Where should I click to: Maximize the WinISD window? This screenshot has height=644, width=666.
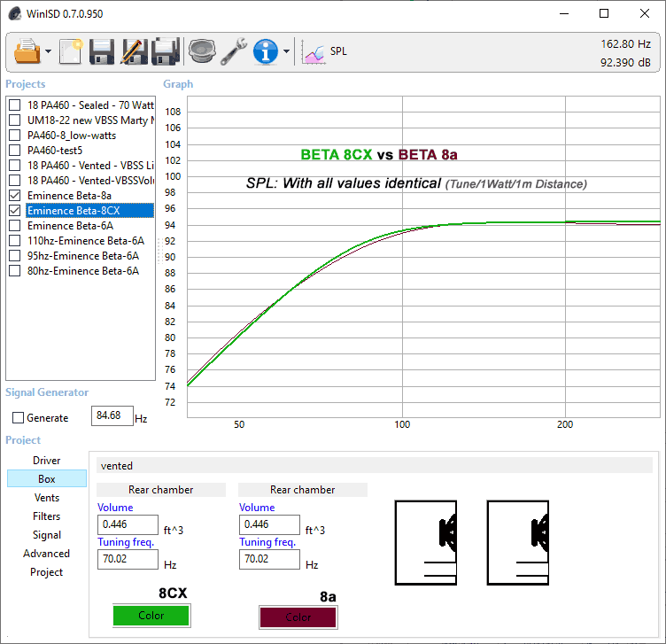tap(604, 13)
